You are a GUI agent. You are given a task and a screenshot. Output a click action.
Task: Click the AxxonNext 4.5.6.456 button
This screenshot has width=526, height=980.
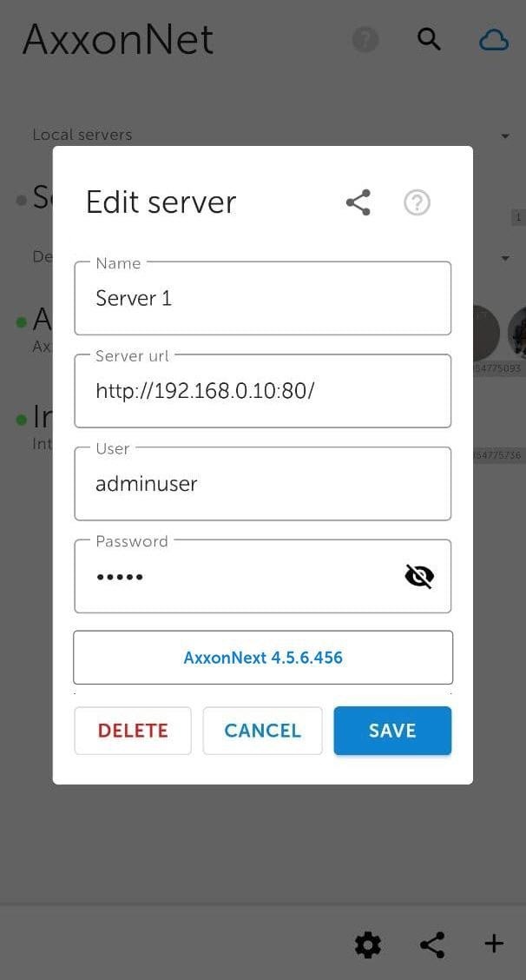point(263,658)
